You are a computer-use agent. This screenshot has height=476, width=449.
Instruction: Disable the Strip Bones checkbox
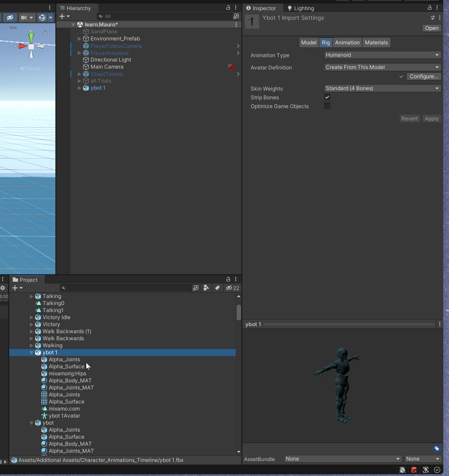pos(327,97)
